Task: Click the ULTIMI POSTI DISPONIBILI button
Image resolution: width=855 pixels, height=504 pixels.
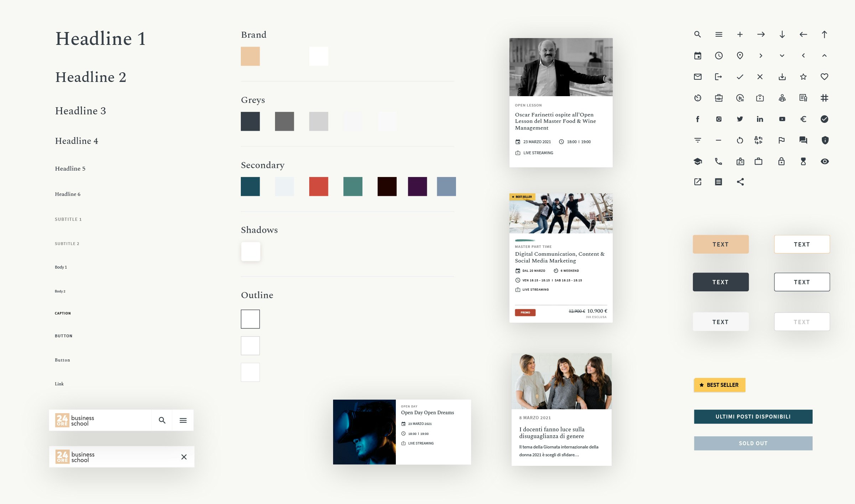Action: pos(753,416)
